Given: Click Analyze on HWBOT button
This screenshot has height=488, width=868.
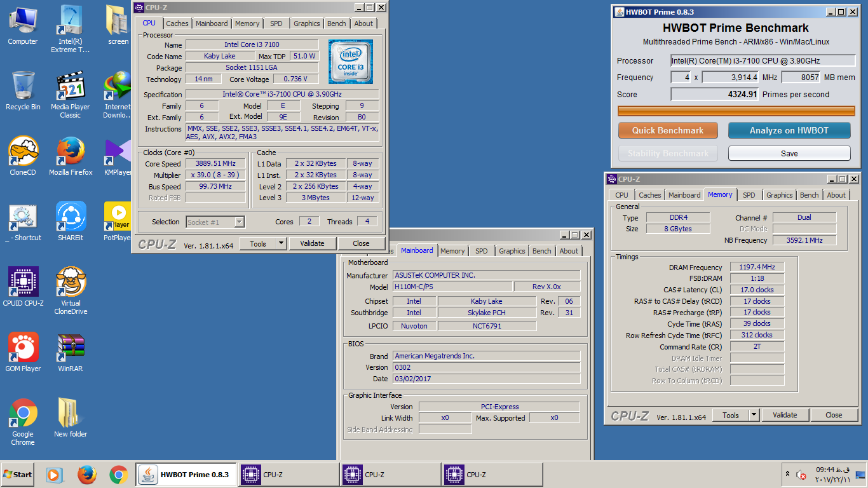Looking at the screenshot, I should coord(789,130).
